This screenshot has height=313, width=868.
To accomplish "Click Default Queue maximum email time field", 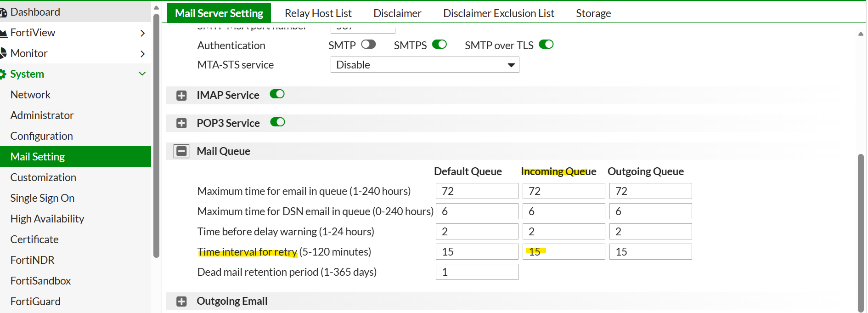I will point(477,191).
